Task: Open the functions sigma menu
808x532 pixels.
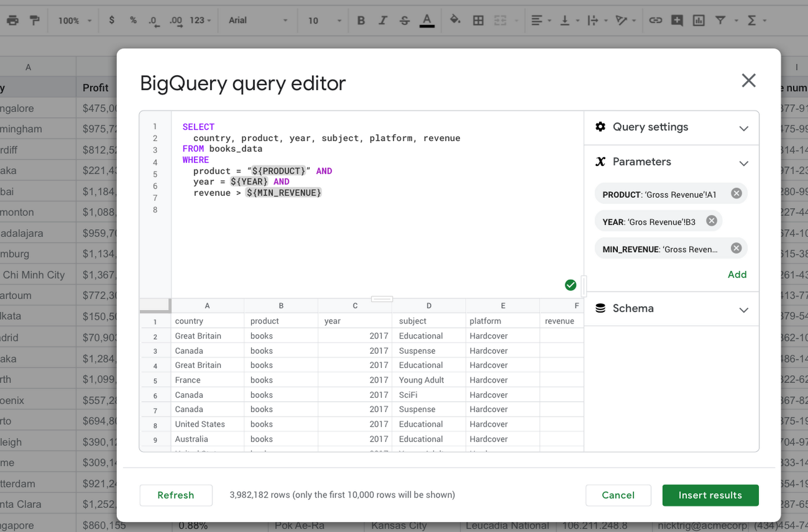Action: (x=757, y=20)
